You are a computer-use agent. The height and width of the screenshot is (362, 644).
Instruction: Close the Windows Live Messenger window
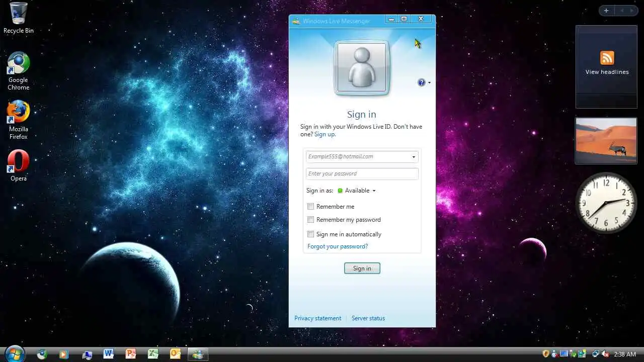click(x=421, y=19)
